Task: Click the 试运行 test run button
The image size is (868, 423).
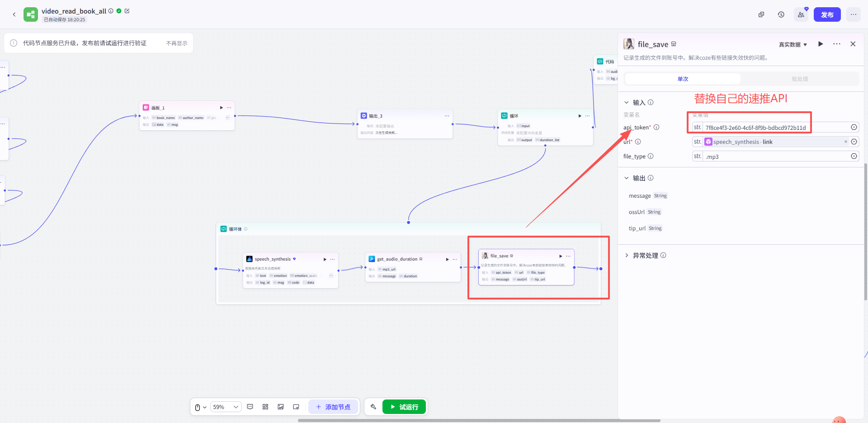Action: pyautogui.click(x=404, y=407)
